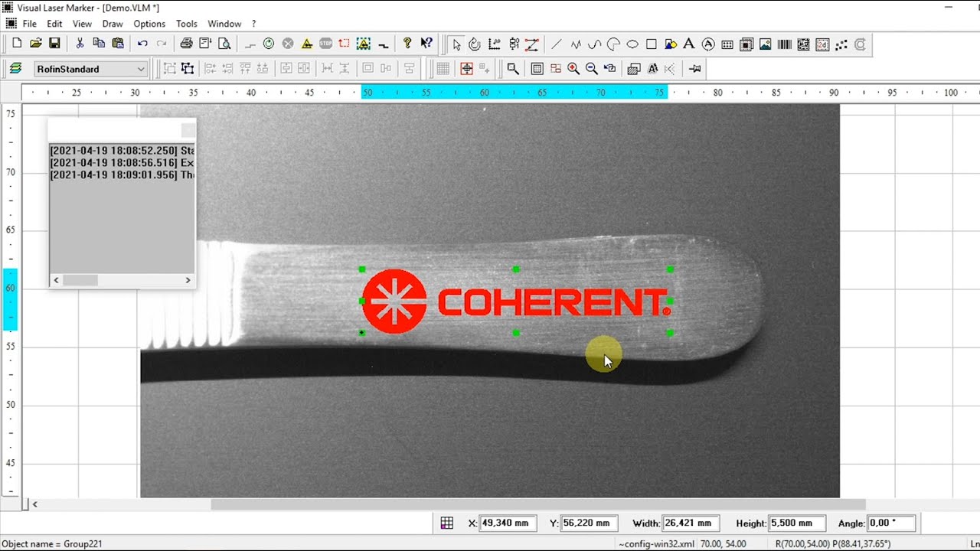Click the Width field 26,421 mm
The height and width of the screenshot is (551, 980).
coord(691,523)
